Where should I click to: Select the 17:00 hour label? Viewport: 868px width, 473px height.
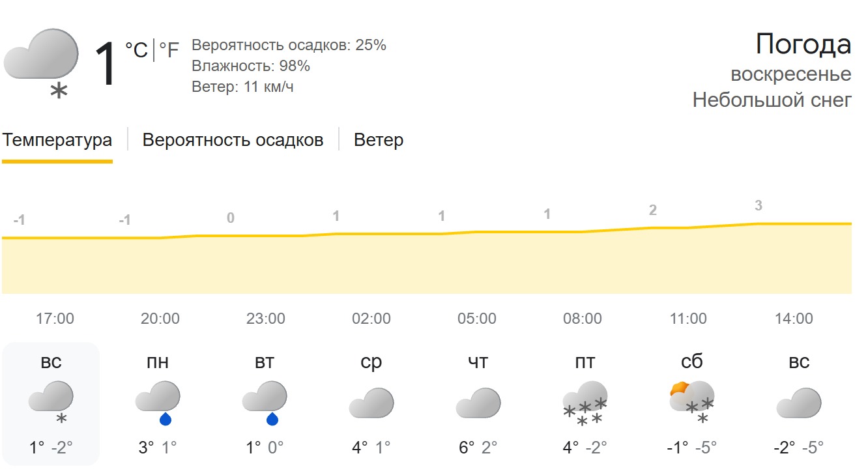[55, 319]
